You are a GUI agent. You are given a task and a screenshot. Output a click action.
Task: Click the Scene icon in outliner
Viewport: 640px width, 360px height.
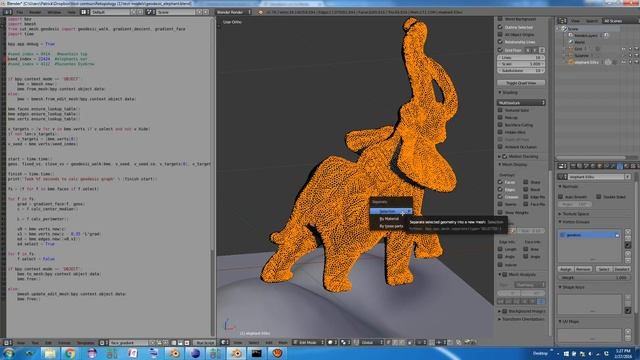[564, 29]
